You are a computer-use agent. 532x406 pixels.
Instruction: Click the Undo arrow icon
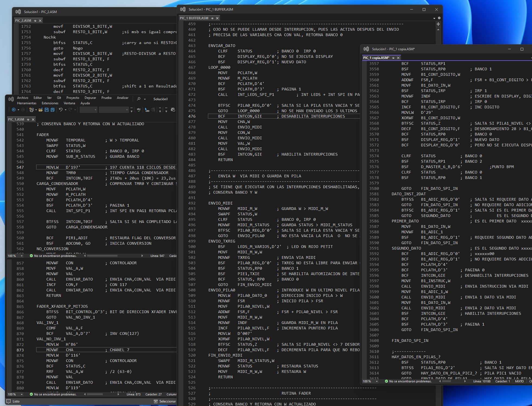(x=61, y=110)
